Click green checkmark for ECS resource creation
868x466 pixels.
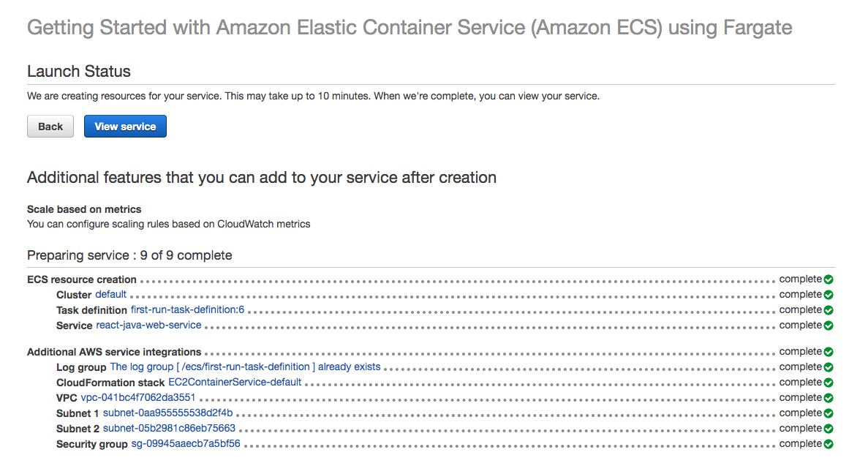coord(829,279)
